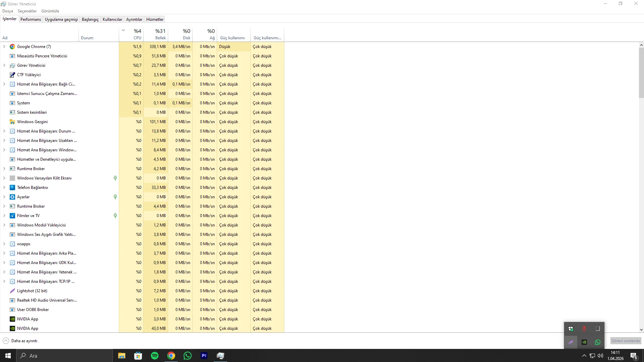Expand the Görev Yöneticisi process row

tap(4, 65)
